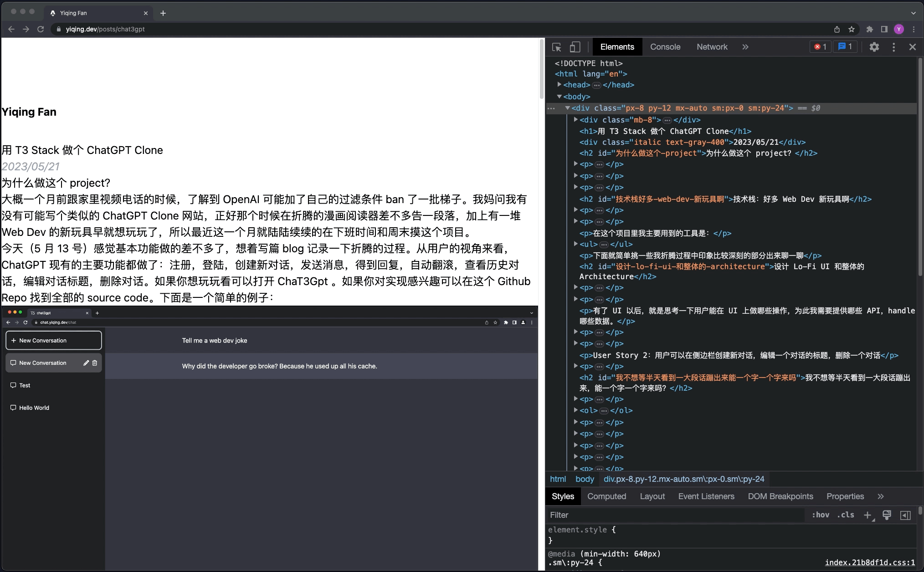
Task: Toggle rendering emulations paintbrush icon
Action: tap(887, 515)
